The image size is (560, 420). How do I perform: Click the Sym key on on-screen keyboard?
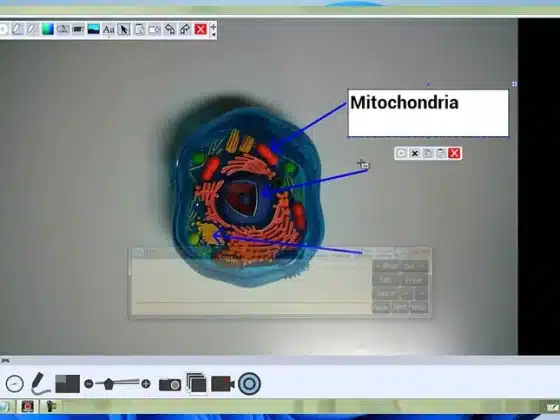tap(400, 307)
